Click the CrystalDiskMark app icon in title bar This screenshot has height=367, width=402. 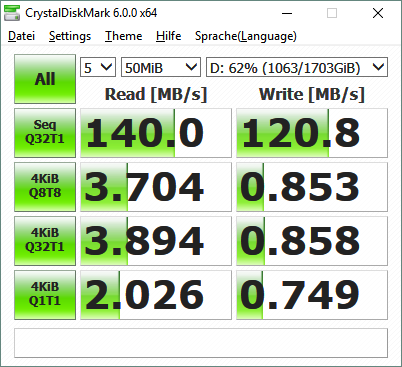pyautogui.click(x=12, y=13)
